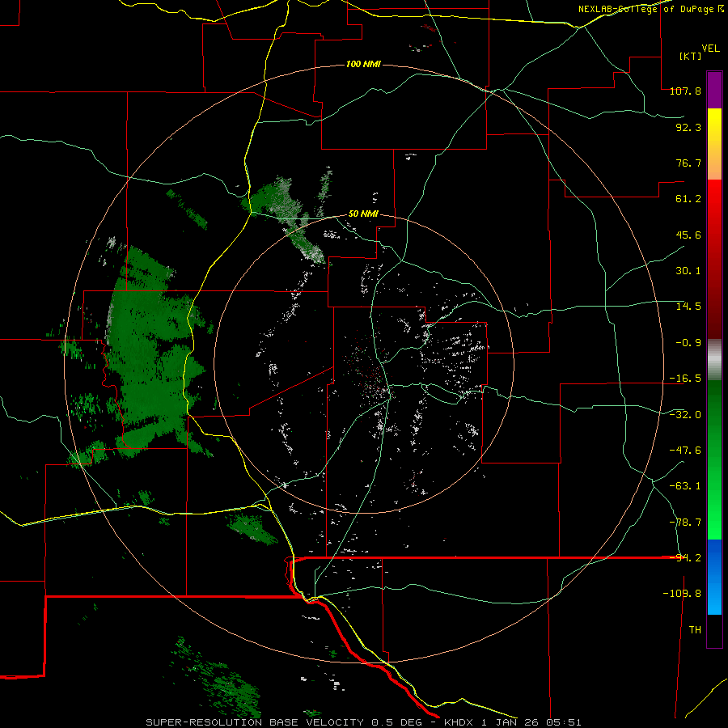This screenshot has height=728, width=728.
Task: Select the -32.0 velocity scale value
Action: [685, 415]
